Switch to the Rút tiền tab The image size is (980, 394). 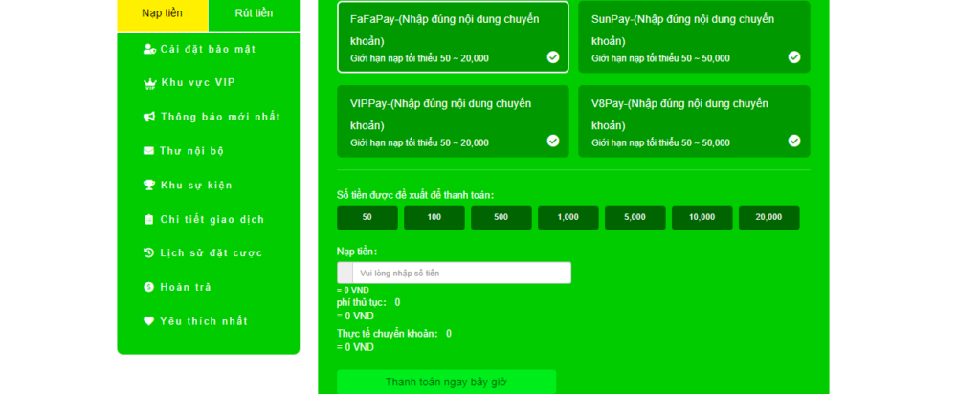[254, 13]
